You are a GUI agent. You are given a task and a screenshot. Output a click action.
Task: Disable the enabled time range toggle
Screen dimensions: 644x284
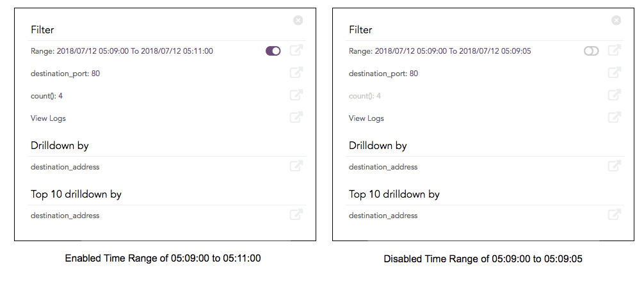(273, 51)
